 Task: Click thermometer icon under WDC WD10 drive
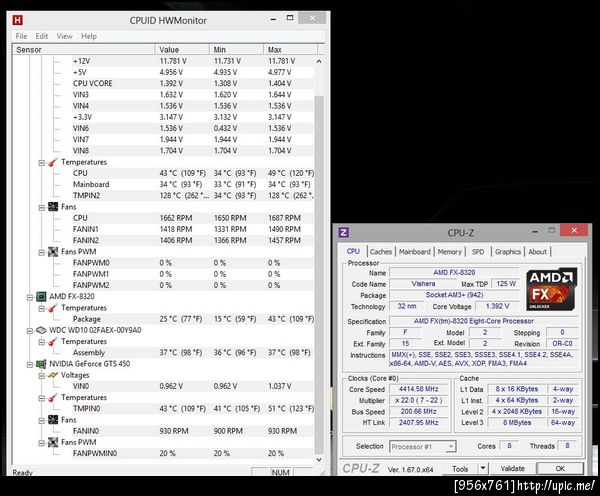[53, 342]
